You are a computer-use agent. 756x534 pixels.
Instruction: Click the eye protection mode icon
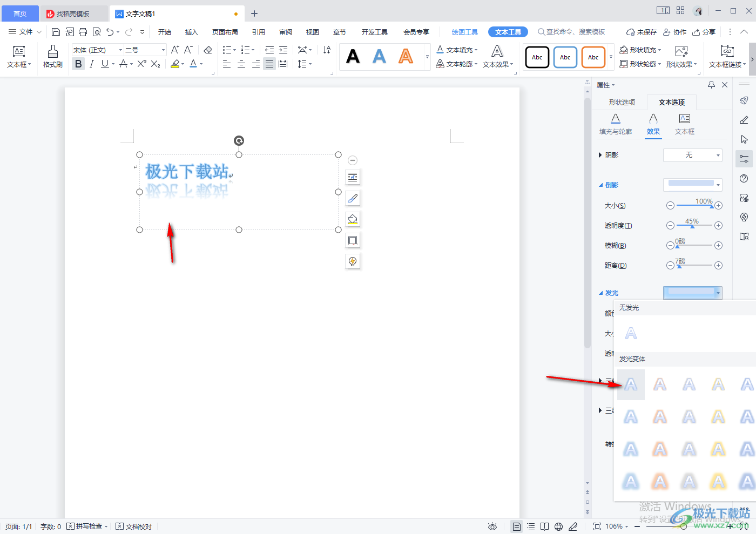pyautogui.click(x=492, y=526)
